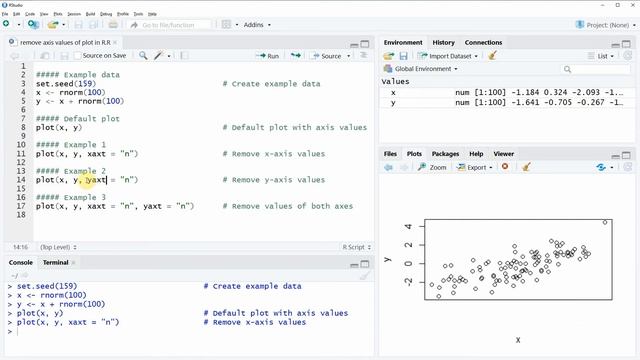Screen dimensions: 640x360
Task: Click the Refresh icon in Environment pane
Action: point(627,56)
